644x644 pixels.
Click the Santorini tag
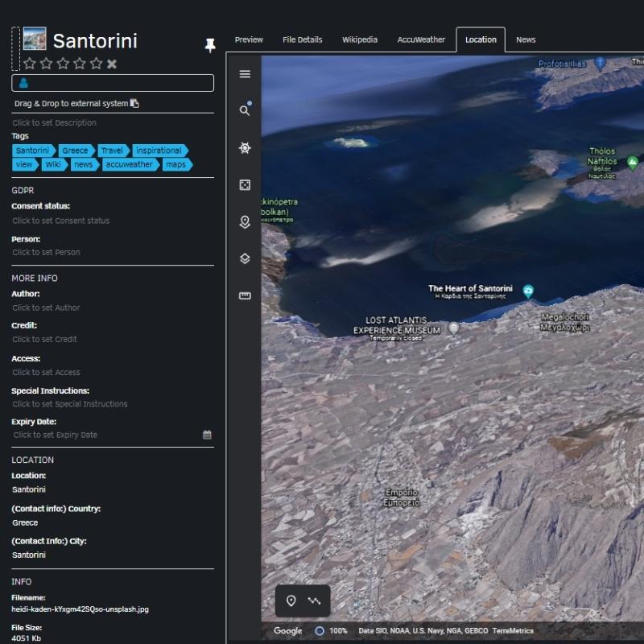[x=34, y=151]
